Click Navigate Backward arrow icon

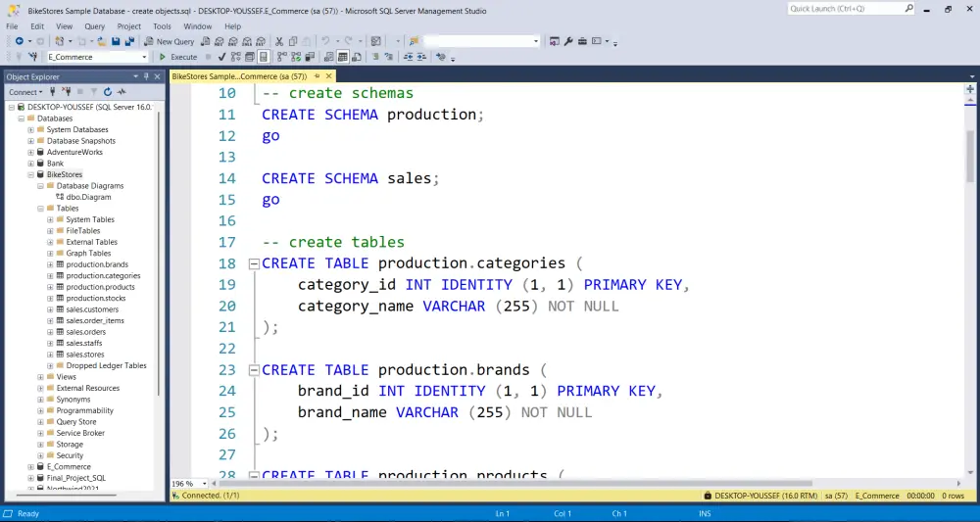point(19,41)
